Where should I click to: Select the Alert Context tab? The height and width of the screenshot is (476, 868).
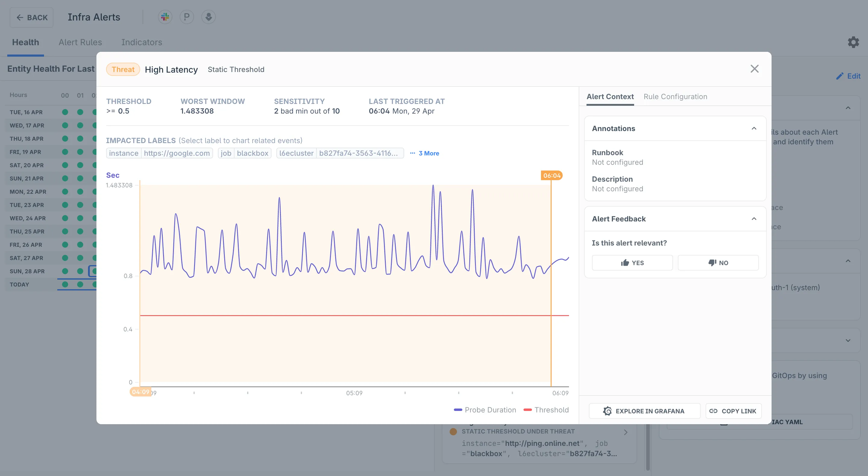[610, 96]
